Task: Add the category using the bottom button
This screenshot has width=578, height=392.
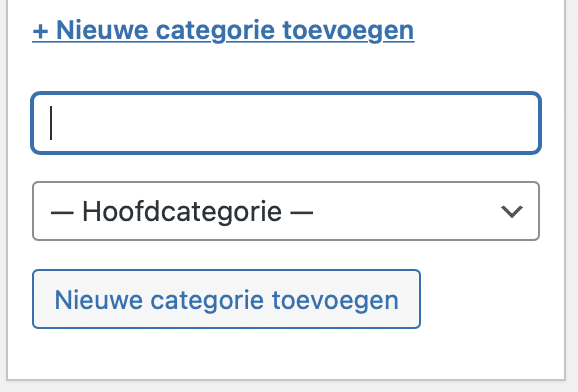Action: (x=226, y=299)
